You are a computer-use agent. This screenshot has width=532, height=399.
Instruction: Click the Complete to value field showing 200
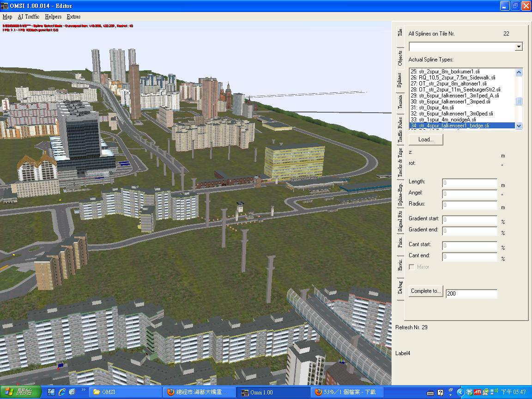pos(471,294)
